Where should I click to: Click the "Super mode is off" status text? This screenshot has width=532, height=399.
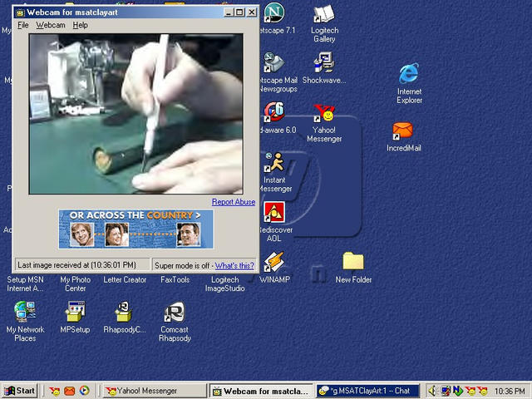click(182, 266)
